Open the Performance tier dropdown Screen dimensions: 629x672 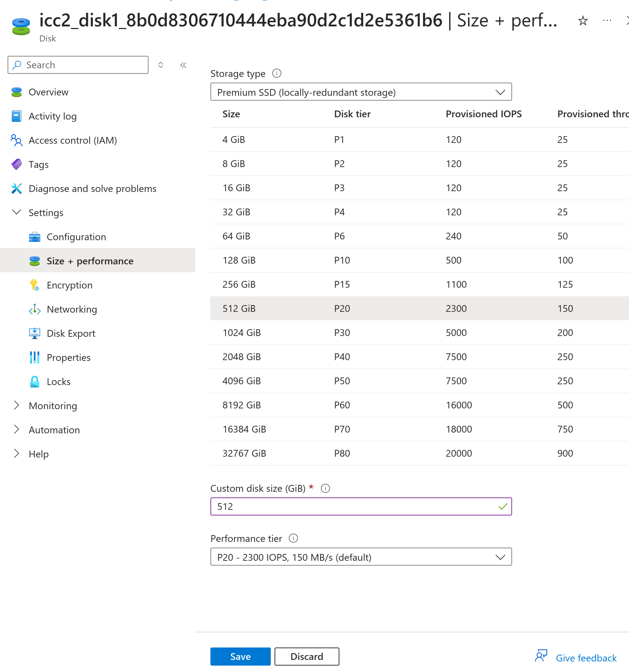[361, 557]
